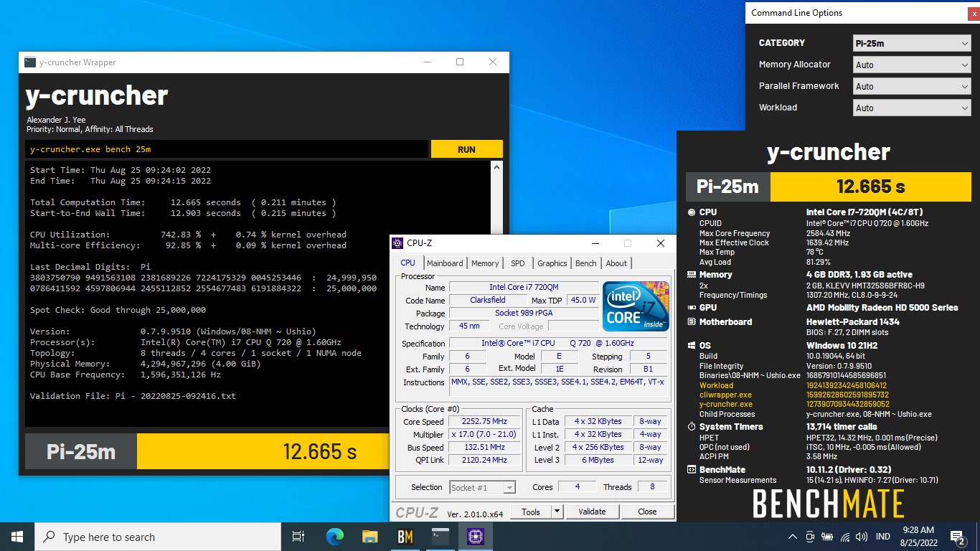Click the GPU section icon in BenchMate

pos(691,308)
